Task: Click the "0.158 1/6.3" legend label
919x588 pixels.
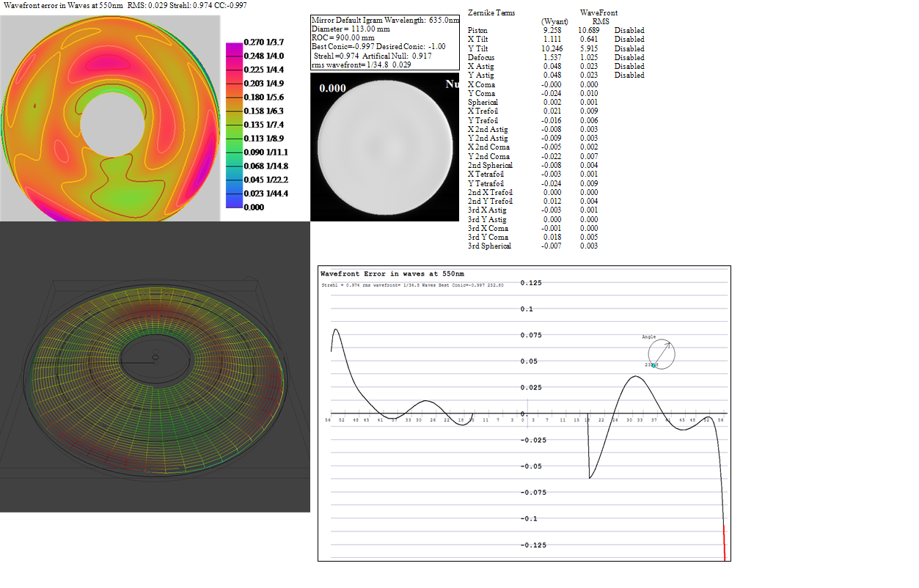Action: (263, 111)
